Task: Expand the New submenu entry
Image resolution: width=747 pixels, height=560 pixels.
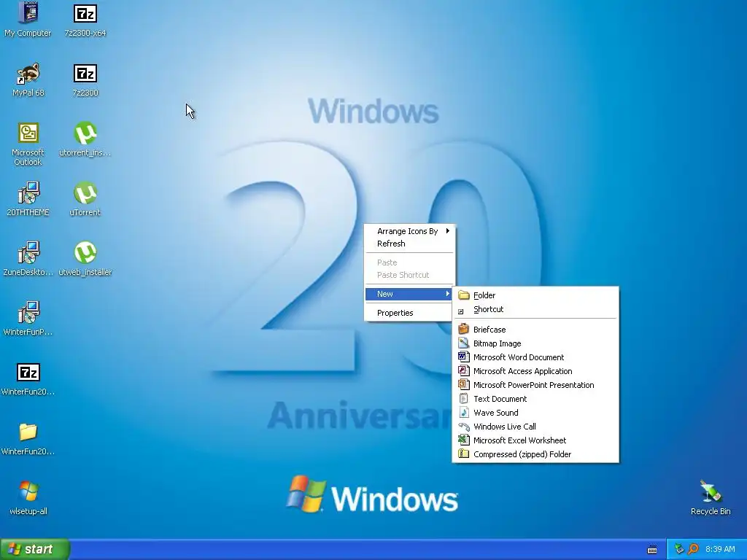Action: coord(409,294)
